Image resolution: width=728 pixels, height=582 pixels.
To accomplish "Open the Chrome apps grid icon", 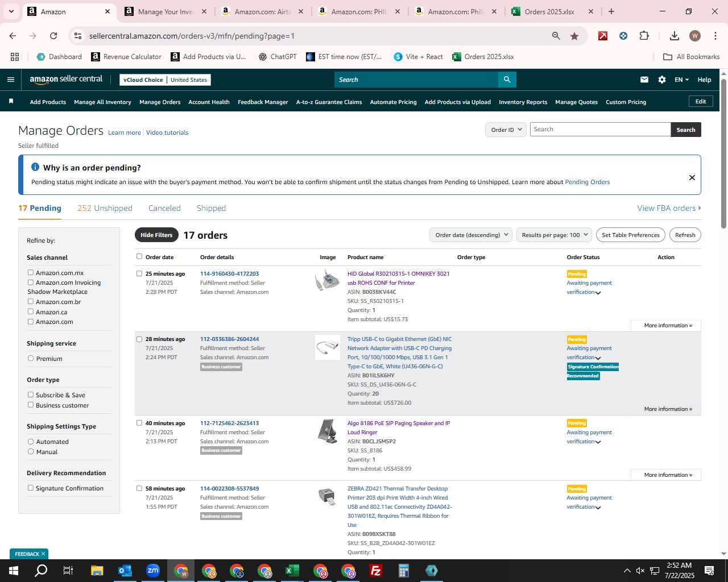I will [15, 57].
